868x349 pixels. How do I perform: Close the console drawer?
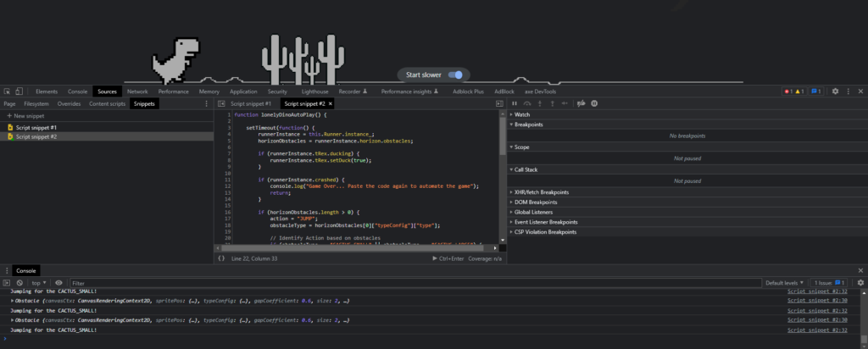pyautogui.click(x=861, y=270)
